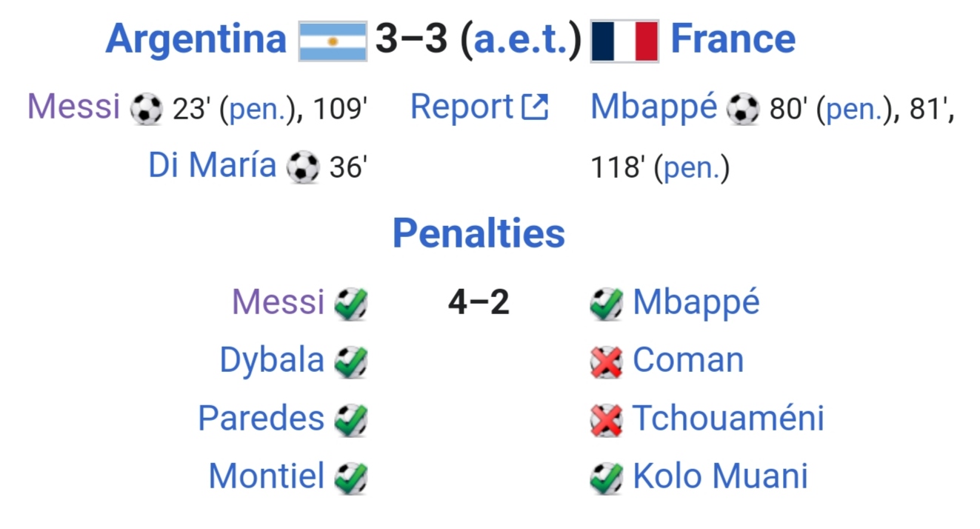The image size is (980, 529).
Task: Open the Di María player link
Action: click(212, 166)
